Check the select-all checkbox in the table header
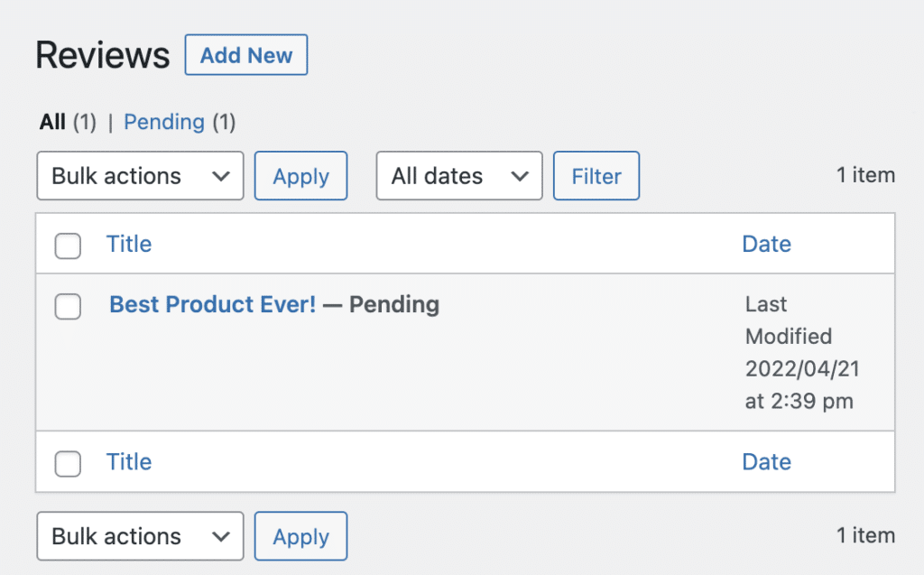Viewport: 924px width, 575px height. (x=68, y=246)
